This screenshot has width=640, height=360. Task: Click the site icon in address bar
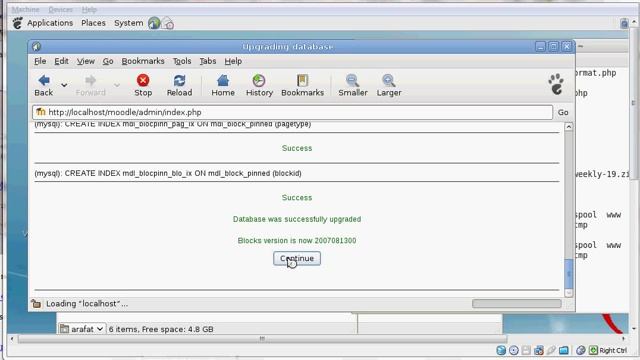40,112
